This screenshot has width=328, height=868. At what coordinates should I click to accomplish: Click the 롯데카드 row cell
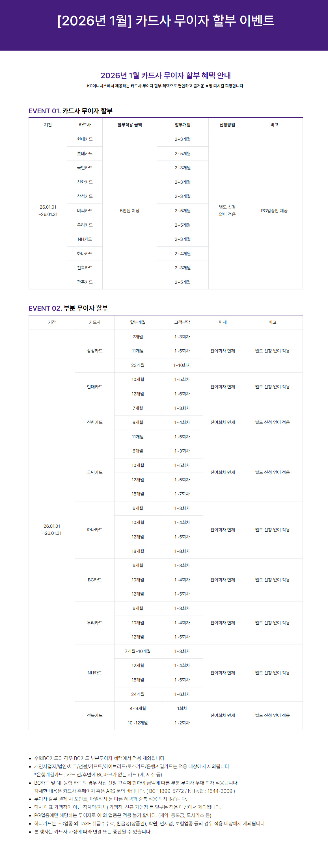pos(85,153)
